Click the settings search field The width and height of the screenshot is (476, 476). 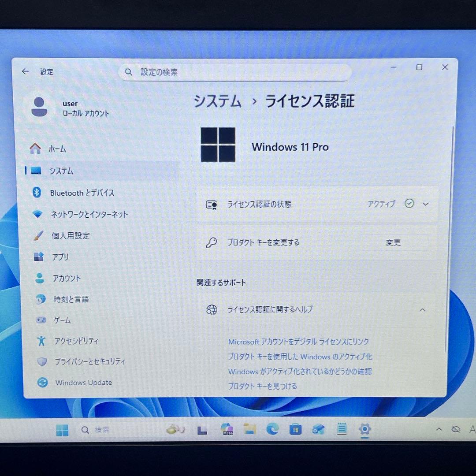point(235,72)
